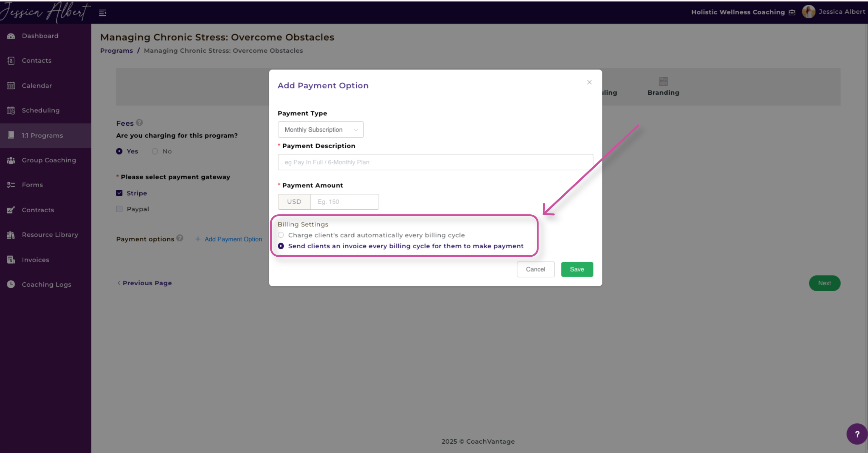
Task: Open the Payment Type Monthly Subscription dropdown
Action: [321, 130]
